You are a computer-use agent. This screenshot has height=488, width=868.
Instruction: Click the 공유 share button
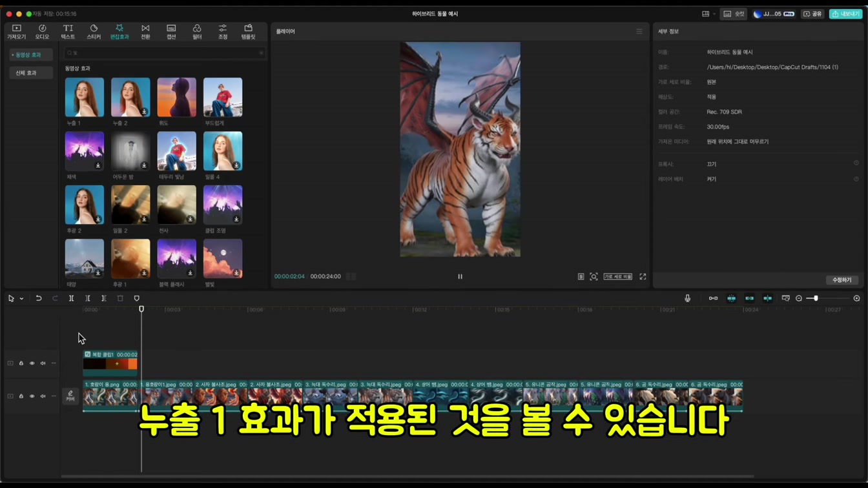[x=813, y=14]
